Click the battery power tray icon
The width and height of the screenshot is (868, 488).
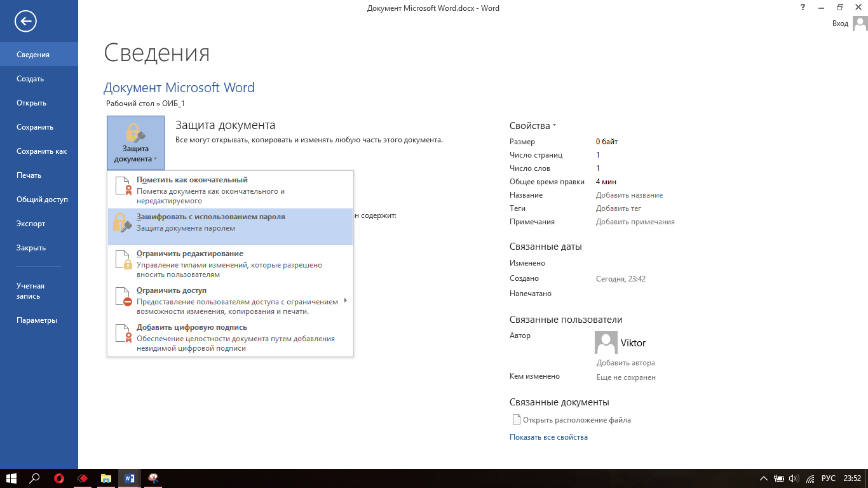(780, 478)
